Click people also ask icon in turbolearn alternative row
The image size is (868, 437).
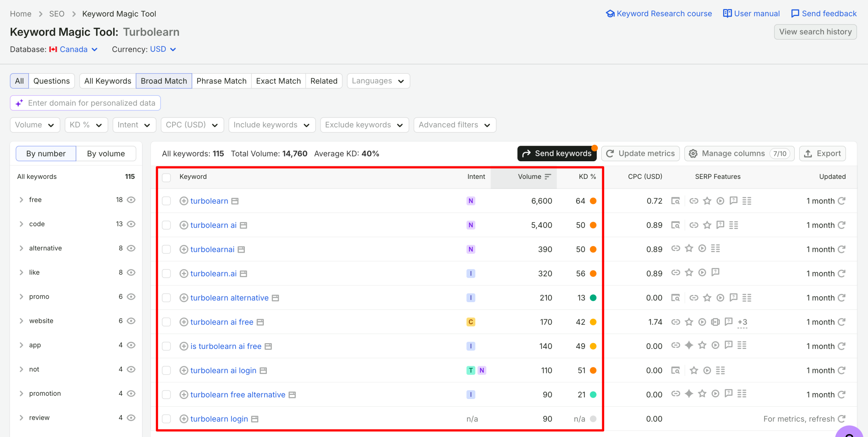[x=734, y=297]
